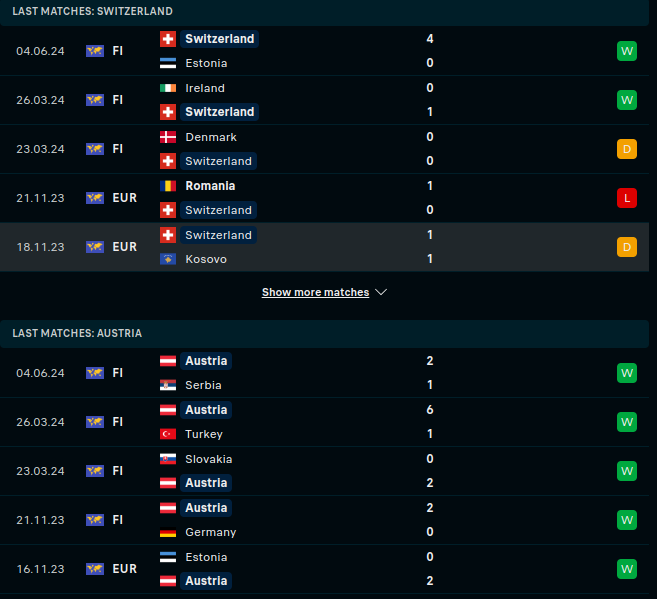
Task: Click the Ireland flag icon
Action: pyautogui.click(x=168, y=88)
